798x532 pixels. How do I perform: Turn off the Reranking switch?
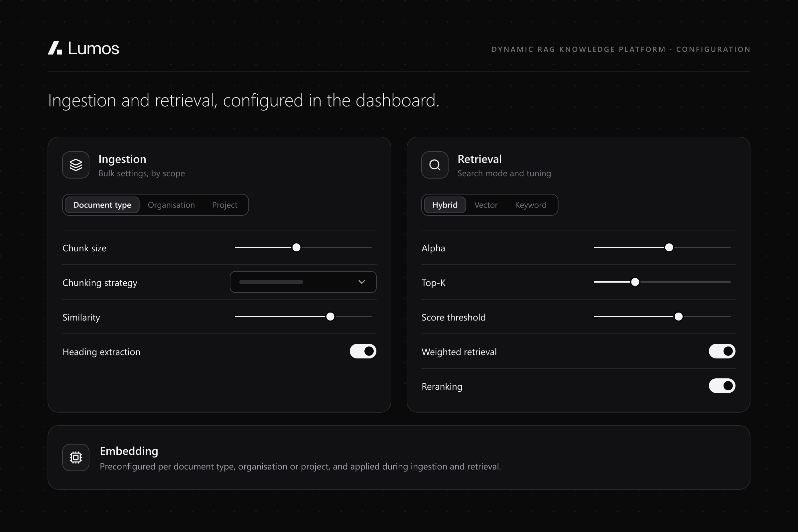click(722, 386)
